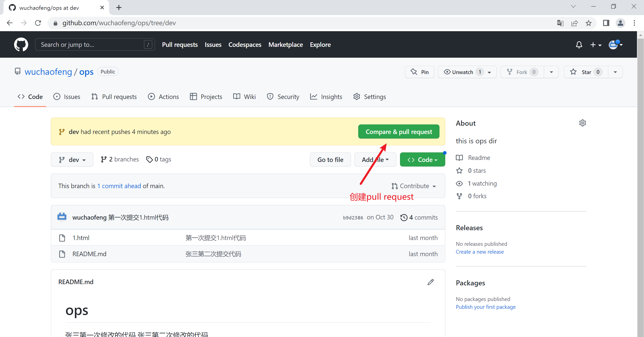This screenshot has height=337, width=644.
Task: Expand the Star lists dropdown arrow
Action: click(x=615, y=72)
